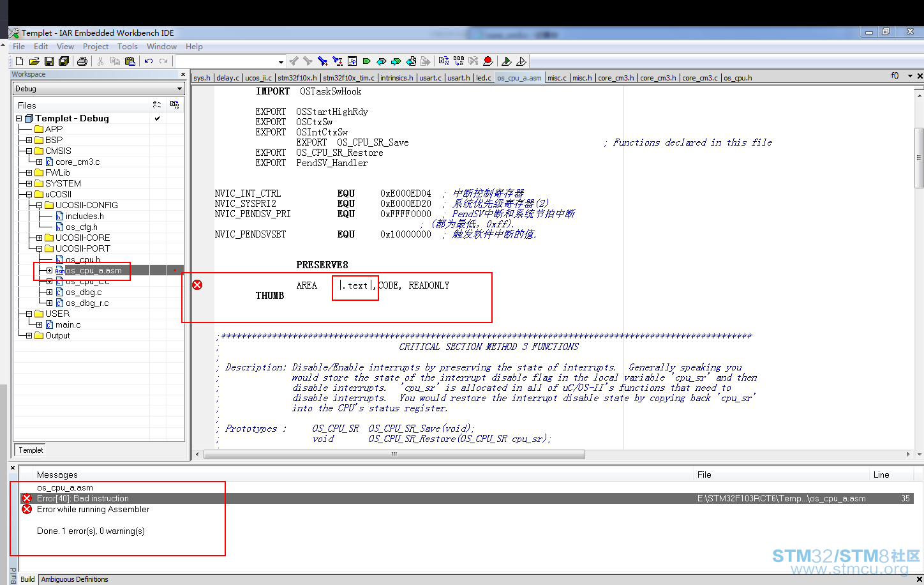Switch to the led.c editor tab
Screen dimensions: 924x585
(484, 78)
